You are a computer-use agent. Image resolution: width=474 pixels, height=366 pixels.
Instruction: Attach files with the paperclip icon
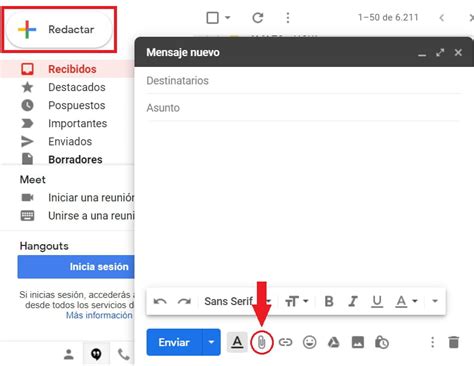[262, 342]
